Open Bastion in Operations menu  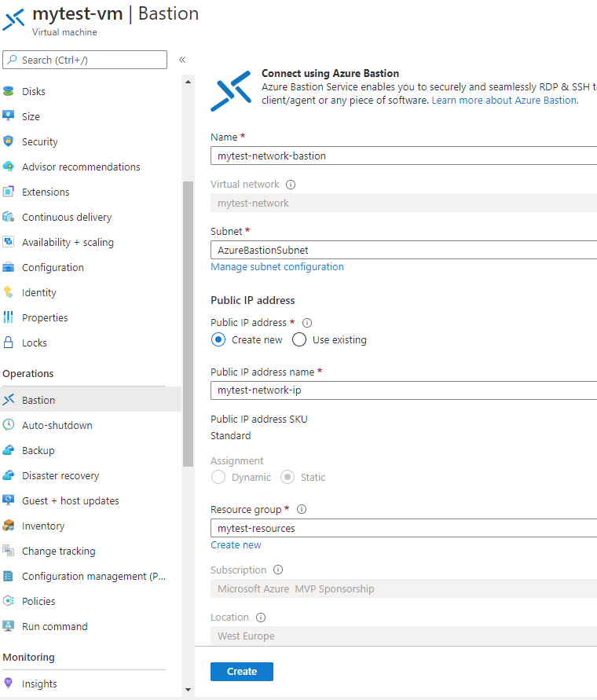(90, 400)
